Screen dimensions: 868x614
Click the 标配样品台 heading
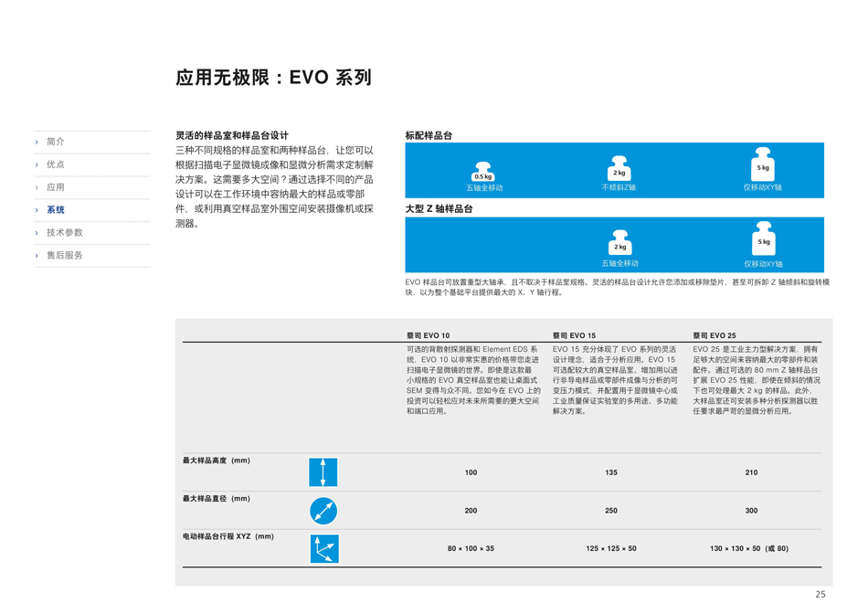(429, 135)
